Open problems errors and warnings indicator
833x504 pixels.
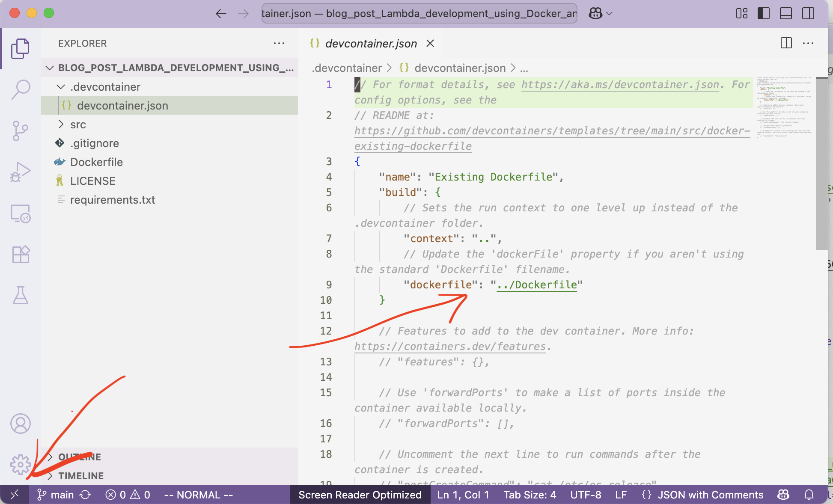click(x=128, y=495)
